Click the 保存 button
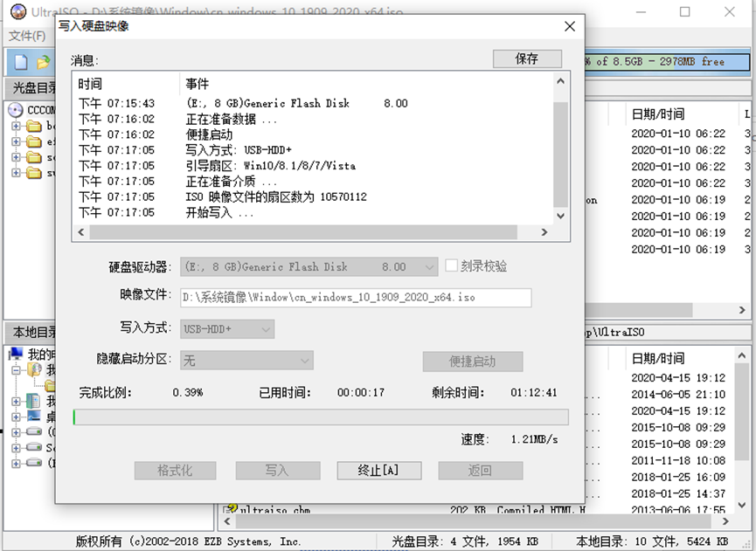The width and height of the screenshot is (756, 551). coord(527,59)
